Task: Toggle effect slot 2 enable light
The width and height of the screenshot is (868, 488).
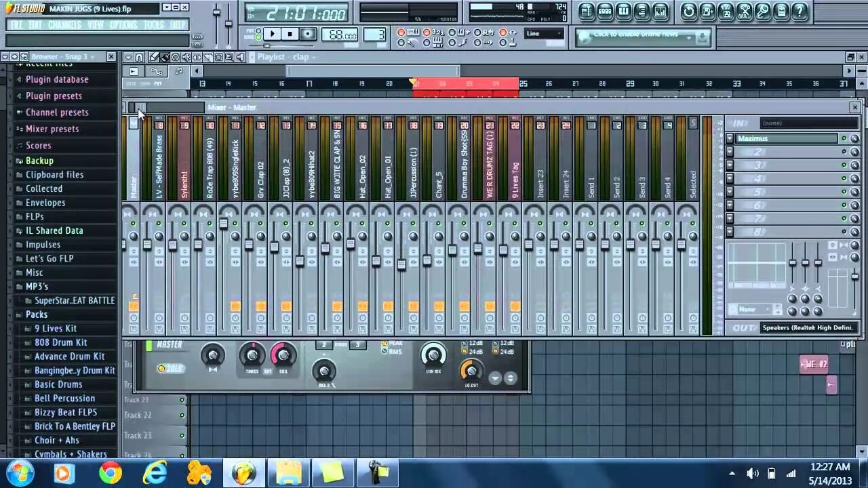Action: [844, 152]
